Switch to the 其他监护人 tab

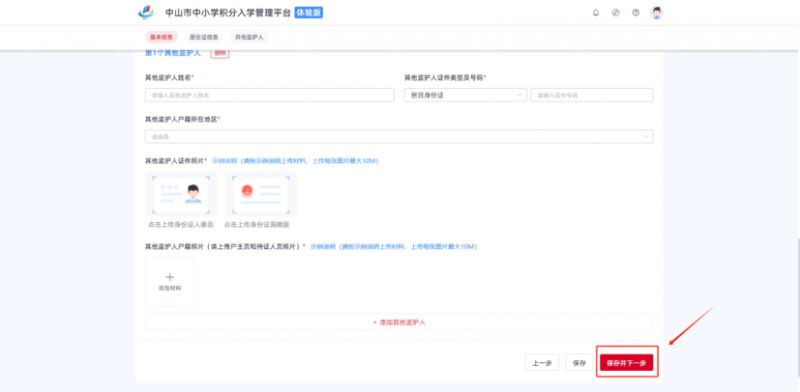249,37
